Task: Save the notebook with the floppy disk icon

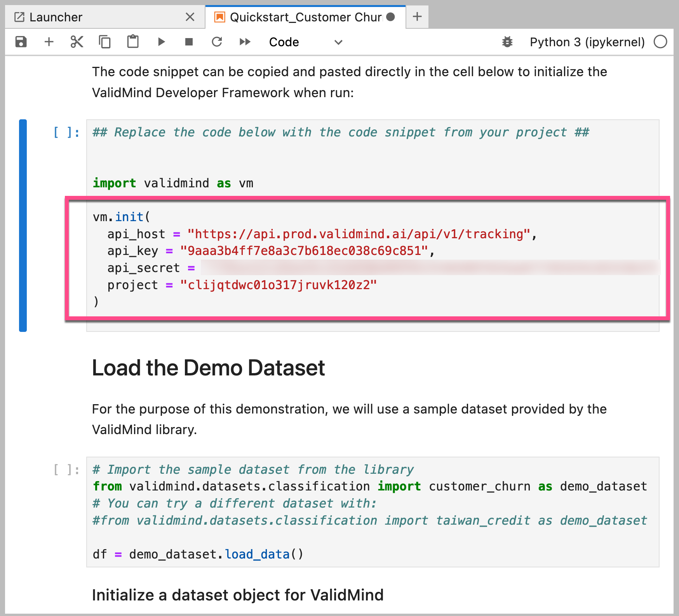Action: coord(21,42)
